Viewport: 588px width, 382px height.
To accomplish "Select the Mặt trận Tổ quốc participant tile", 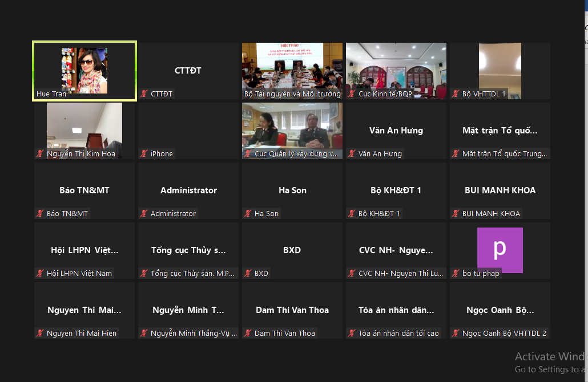I will [x=500, y=131].
